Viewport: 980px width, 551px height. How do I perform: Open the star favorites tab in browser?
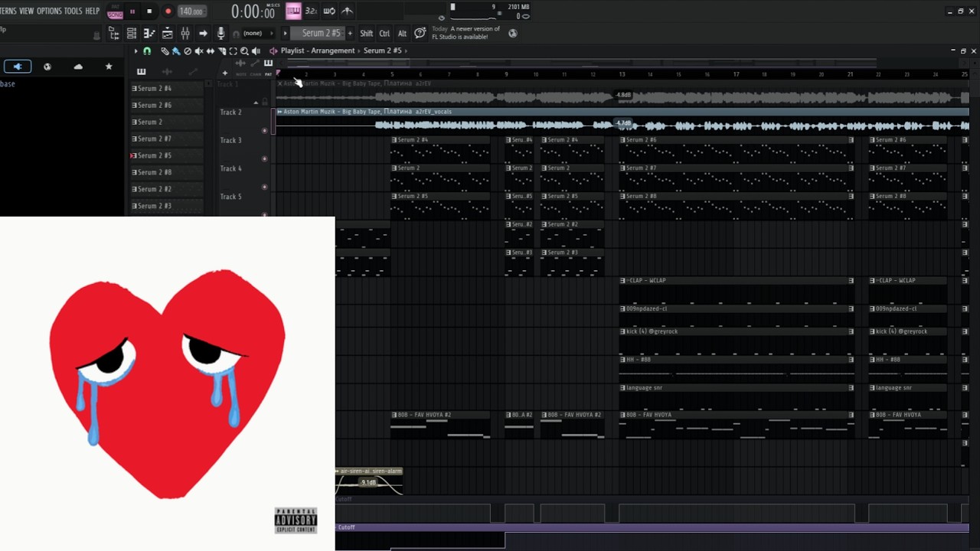tap(109, 67)
